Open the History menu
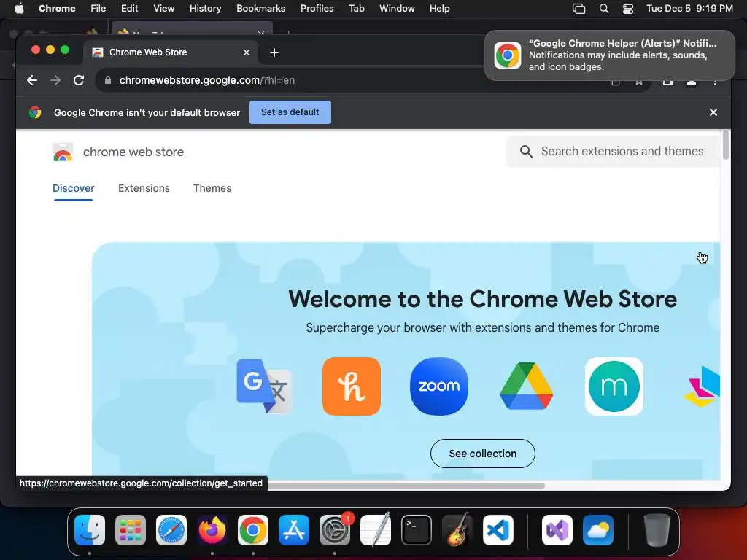The width and height of the screenshot is (747, 560). point(205,9)
